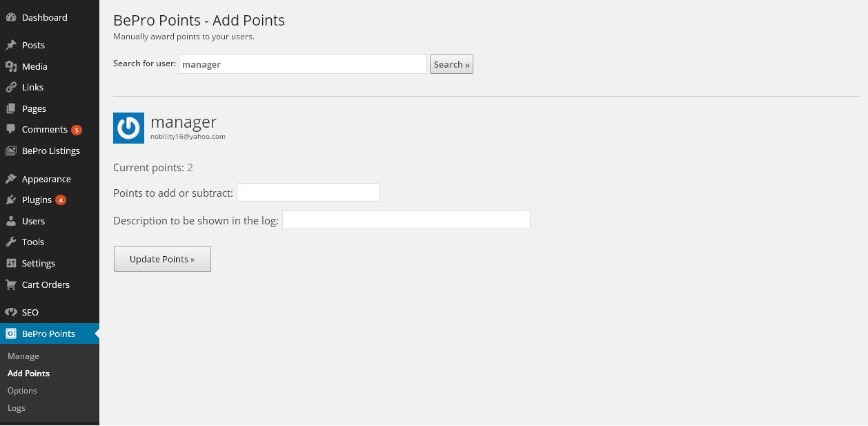The image size is (868, 426).
Task: Click the Plugins plug icon
Action: (x=11, y=200)
